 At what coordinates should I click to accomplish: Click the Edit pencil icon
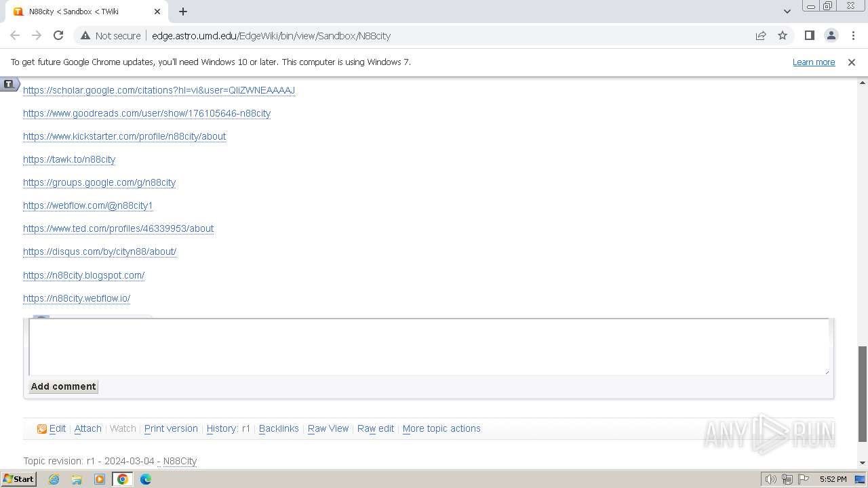point(42,428)
